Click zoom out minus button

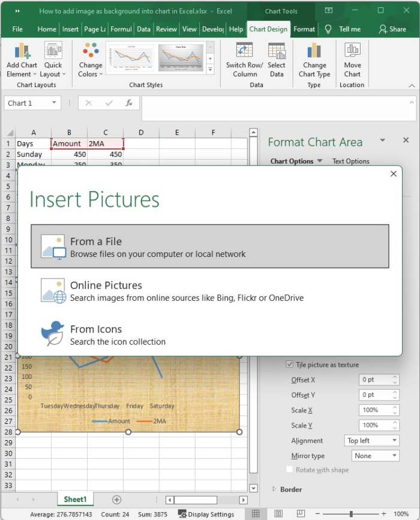click(317, 514)
